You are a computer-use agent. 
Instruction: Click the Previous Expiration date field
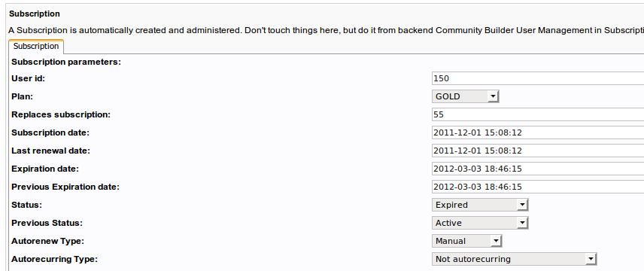click(x=538, y=187)
